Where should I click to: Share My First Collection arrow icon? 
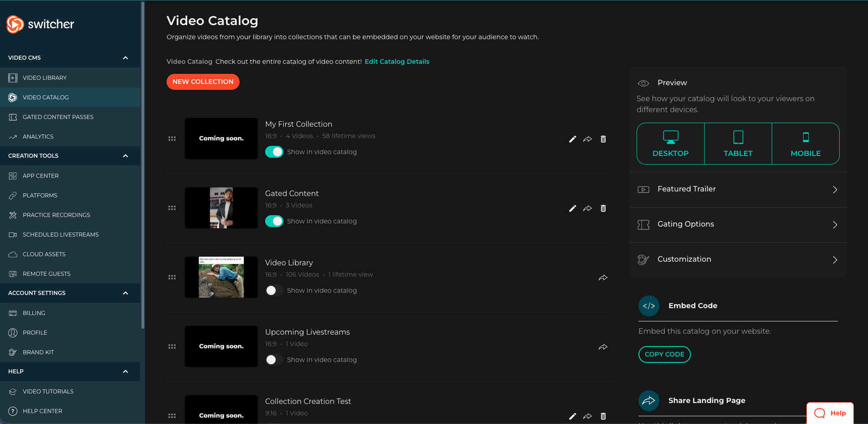click(588, 139)
